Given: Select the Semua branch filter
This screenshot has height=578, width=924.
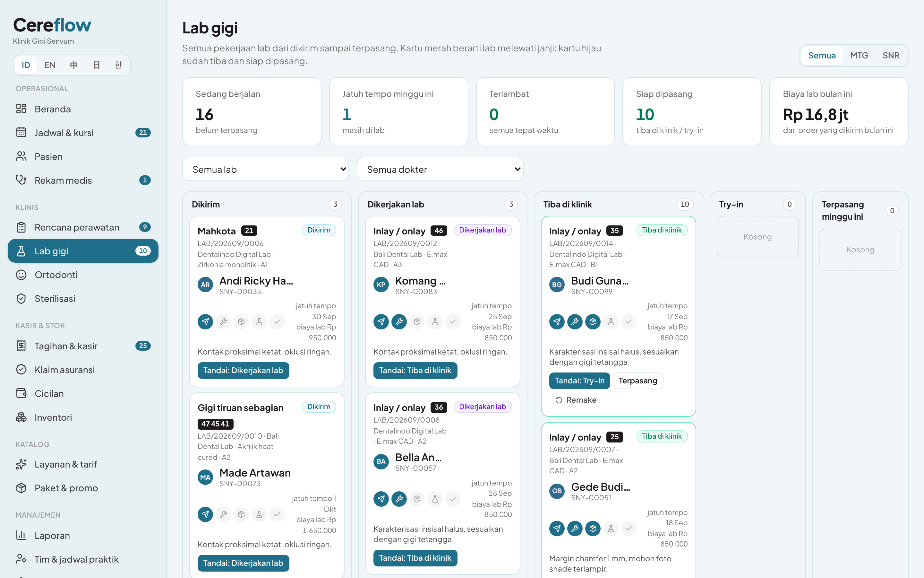Looking at the screenshot, I should pyautogui.click(x=822, y=56).
